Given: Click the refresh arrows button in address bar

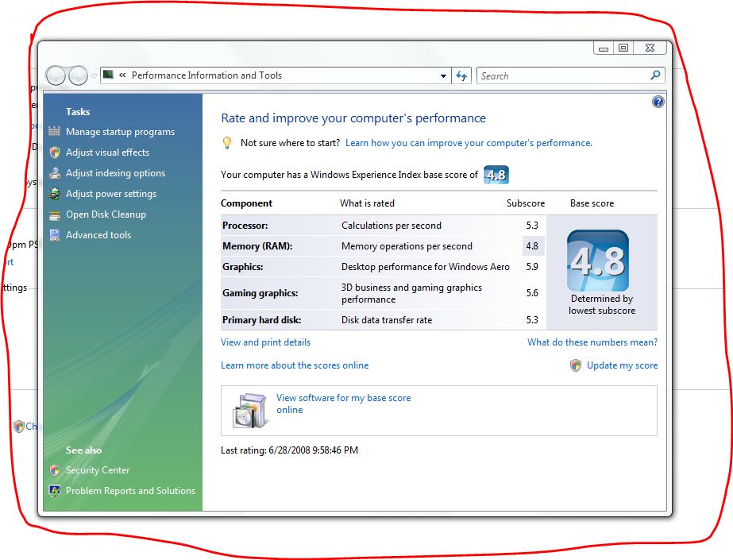Looking at the screenshot, I should 461,75.
